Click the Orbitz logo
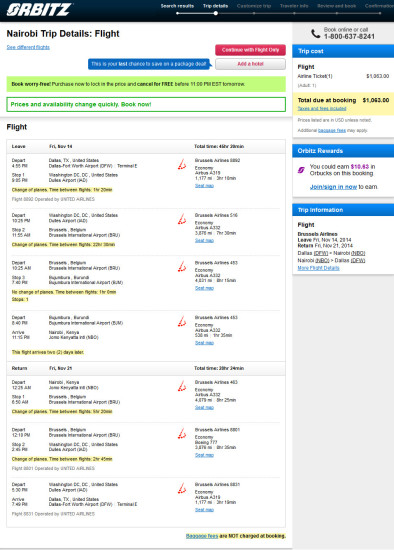The width and height of the screenshot is (394, 550). click(x=39, y=9)
